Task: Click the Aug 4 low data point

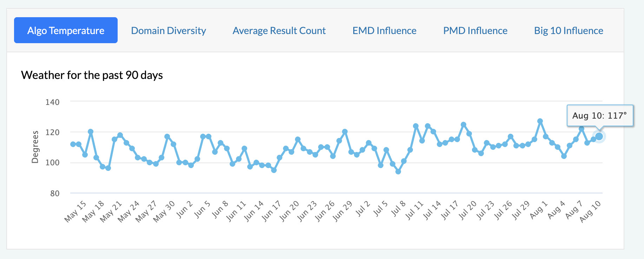Action: pyautogui.click(x=564, y=156)
